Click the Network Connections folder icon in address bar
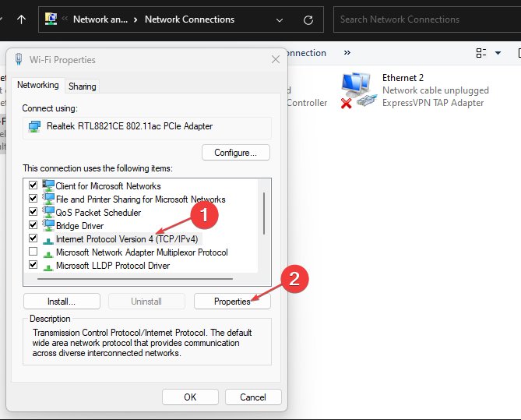This screenshot has width=521, height=420. click(51, 19)
